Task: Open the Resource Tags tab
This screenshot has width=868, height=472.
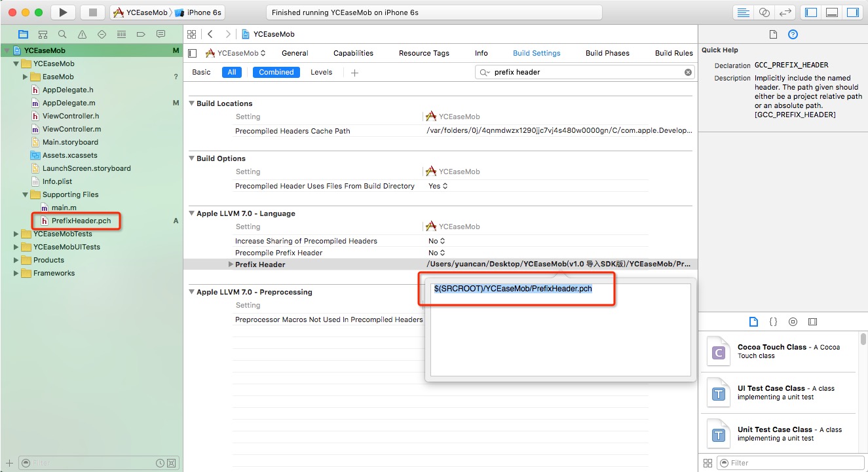Action: (x=424, y=53)
